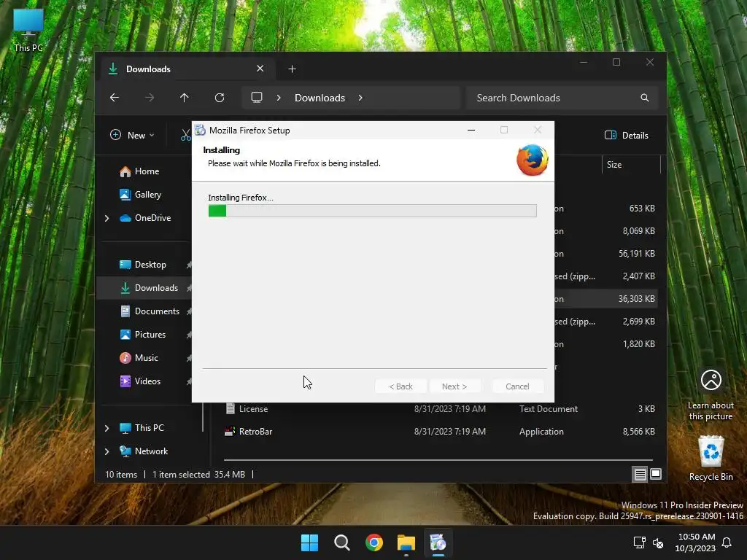Screen dimensions: 747x560
Task: Expand the OneDrive tree node
Action: [107, 218]
